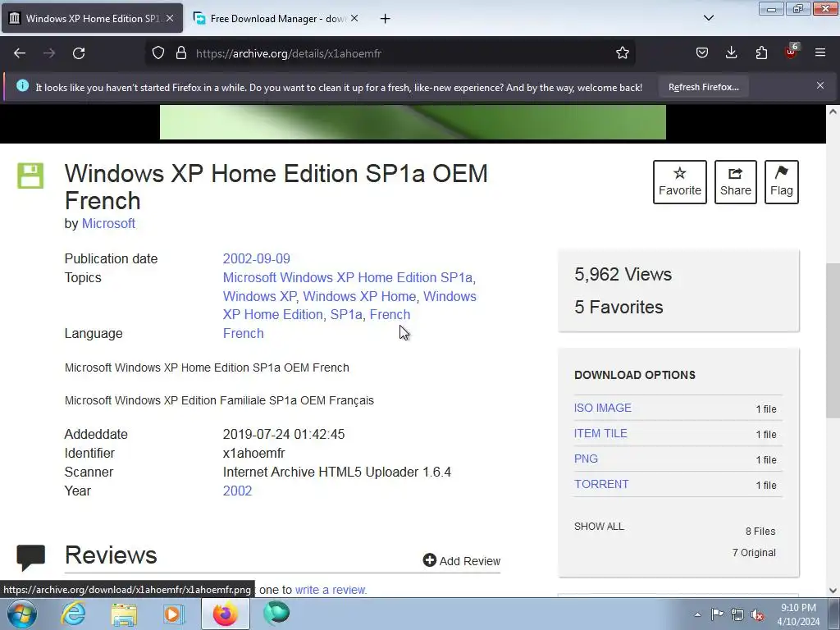Click the green round taskbar application icon
The image size is (840, 630).
pyautogui.click(x=276, y=614)
